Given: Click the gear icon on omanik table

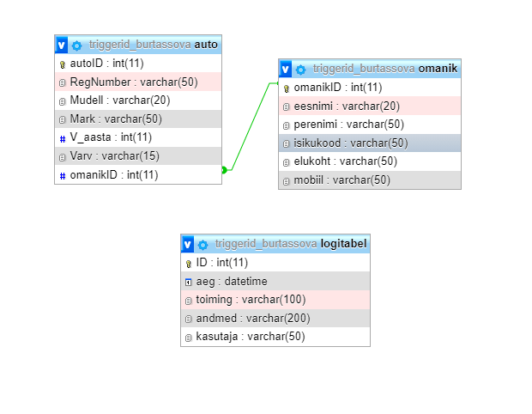Looking at the screenshot, I should (300, 69).
